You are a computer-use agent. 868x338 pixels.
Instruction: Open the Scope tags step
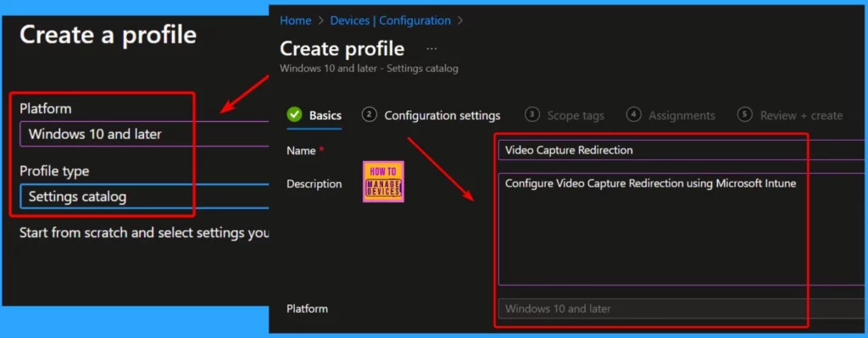(x=564, y=115)
